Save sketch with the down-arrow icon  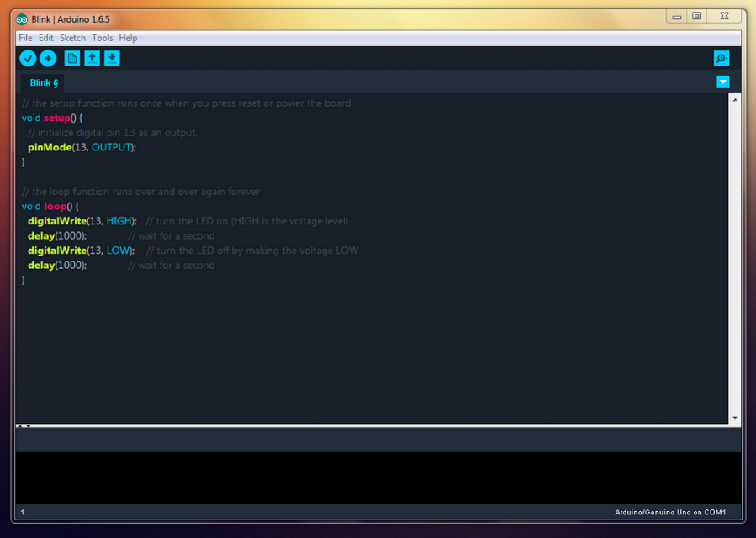112,58
